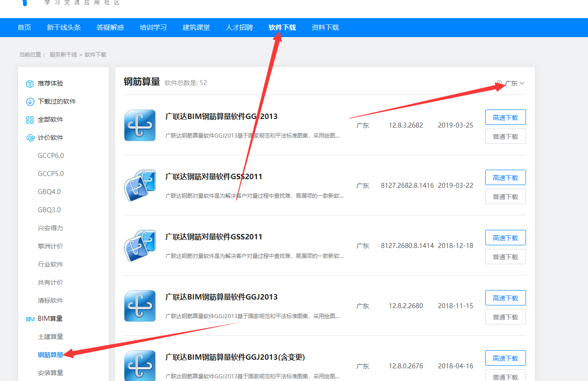Click the BIM算量 category icon
The image size is (588, 381).
[30, 319]
